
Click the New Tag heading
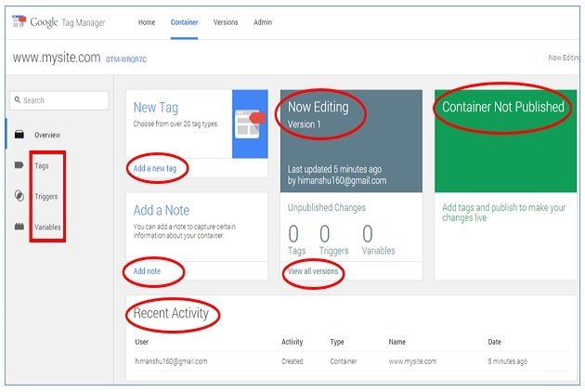click(156, 108)
